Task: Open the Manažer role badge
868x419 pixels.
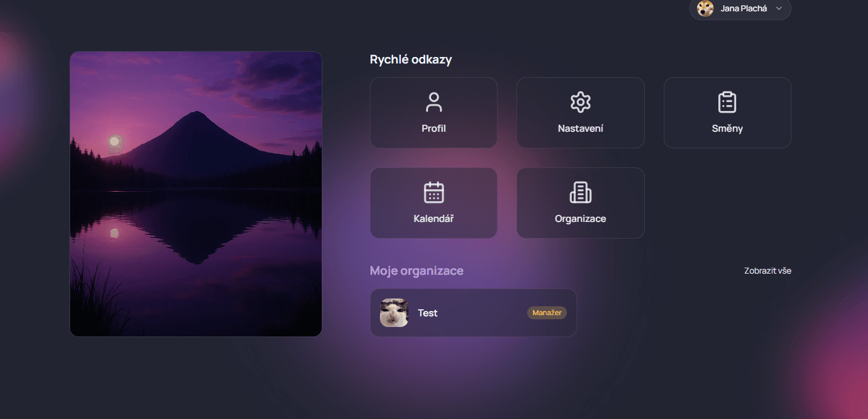Action: 546,313
